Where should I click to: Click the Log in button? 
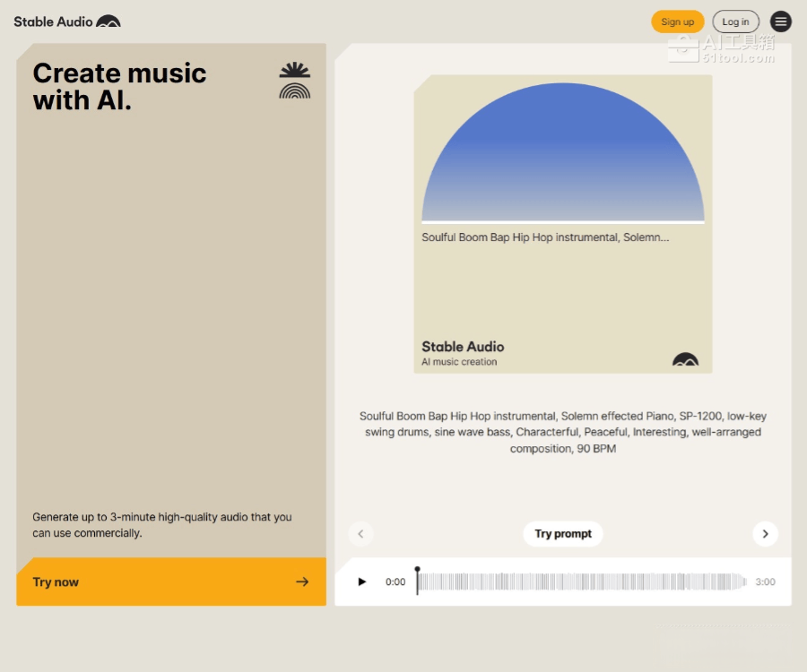(735, 22)
